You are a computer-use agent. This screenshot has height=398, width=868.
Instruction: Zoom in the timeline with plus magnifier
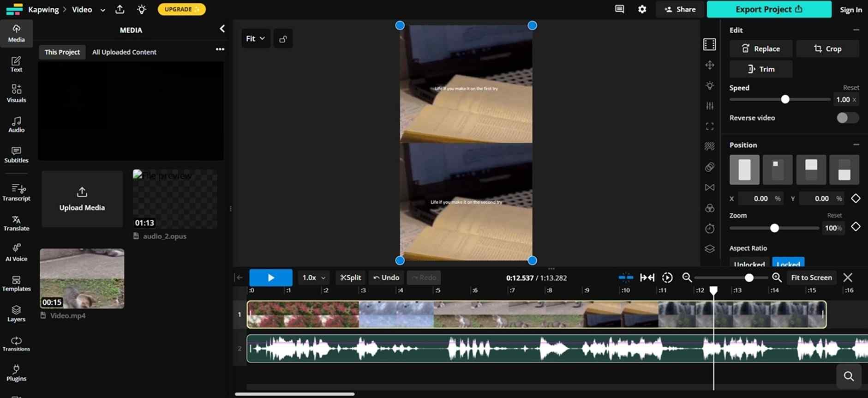click(x=777, y=277)
